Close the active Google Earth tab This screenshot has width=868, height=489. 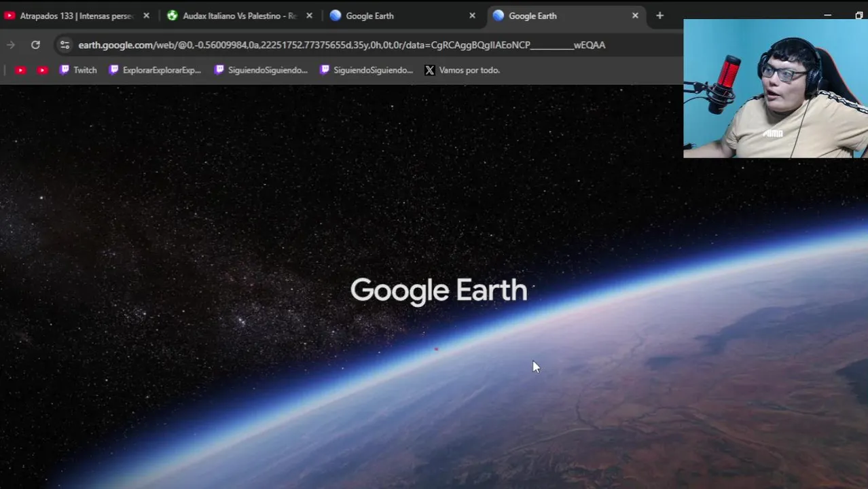click(x=635, y=16)
